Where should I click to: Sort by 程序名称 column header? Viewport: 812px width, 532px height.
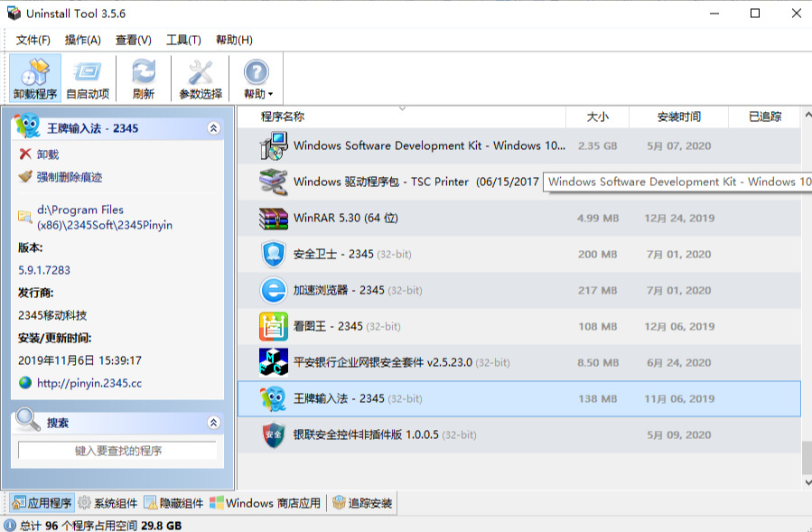pos(401,117)
